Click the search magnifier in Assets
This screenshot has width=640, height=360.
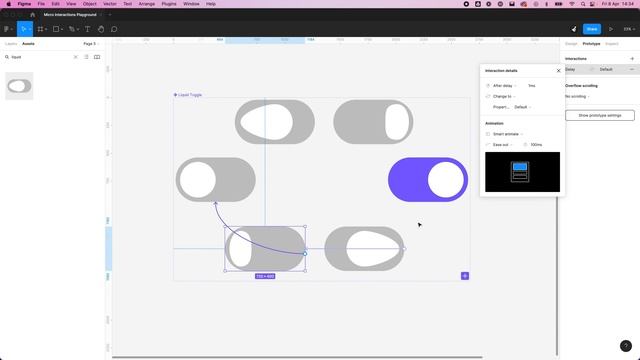point(7,57)
